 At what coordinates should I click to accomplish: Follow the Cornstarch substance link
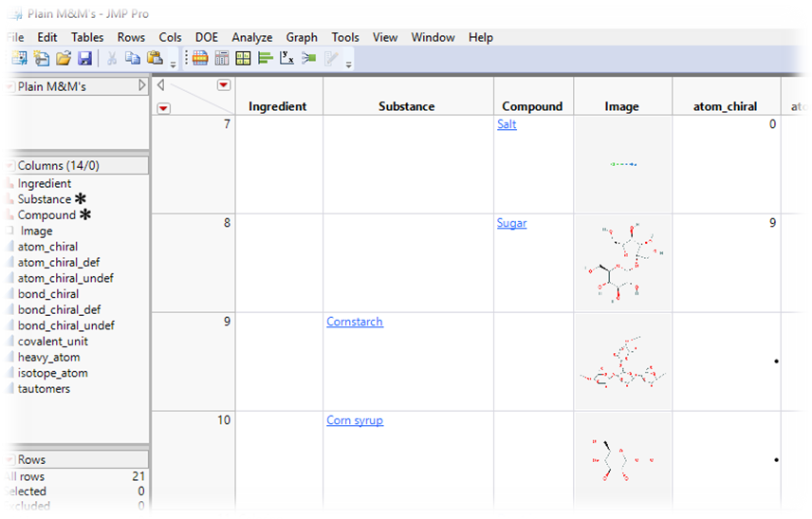[355, 322]
